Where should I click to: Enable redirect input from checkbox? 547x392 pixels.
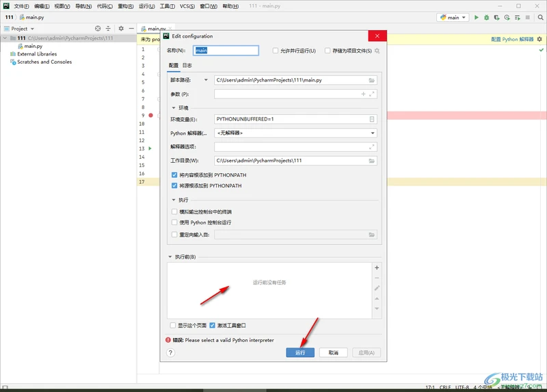(174, 235)
